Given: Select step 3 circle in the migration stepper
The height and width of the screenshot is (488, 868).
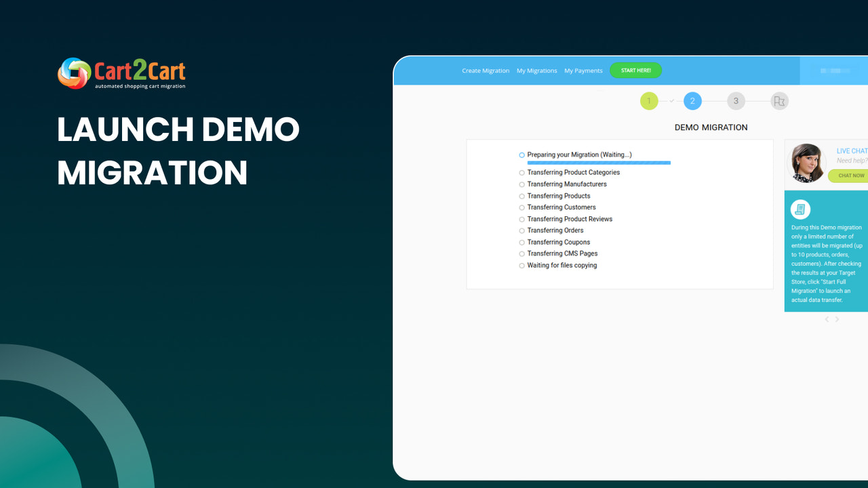Looking at the screenshot, I should click(736, 100).
